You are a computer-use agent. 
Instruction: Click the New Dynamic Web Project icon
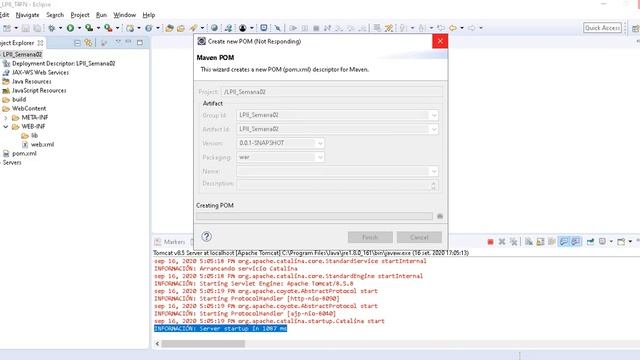(130, 28)
